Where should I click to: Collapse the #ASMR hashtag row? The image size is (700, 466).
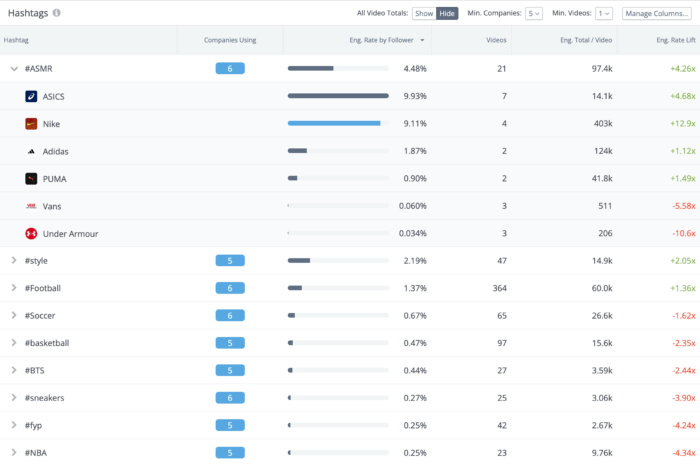tap(14, 69)
